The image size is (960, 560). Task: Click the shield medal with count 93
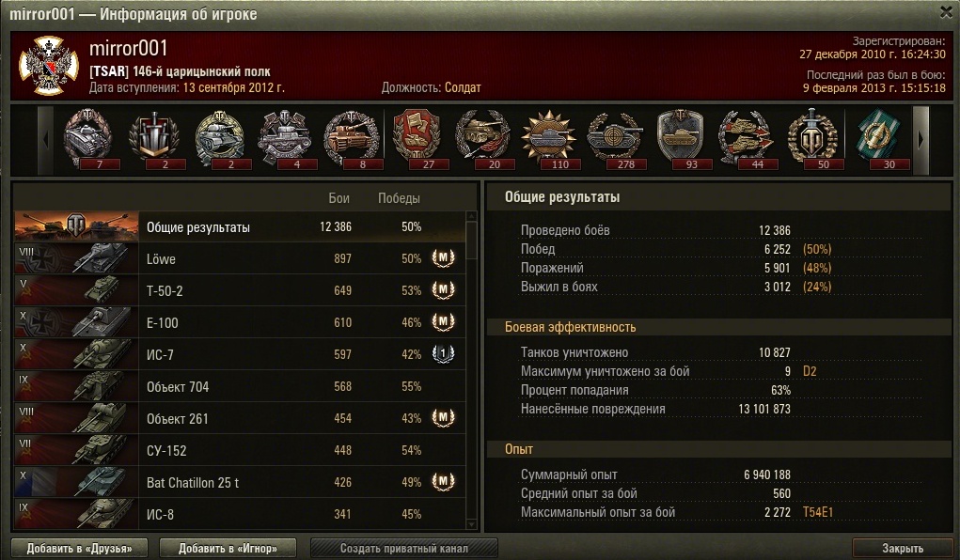[681, 139]
